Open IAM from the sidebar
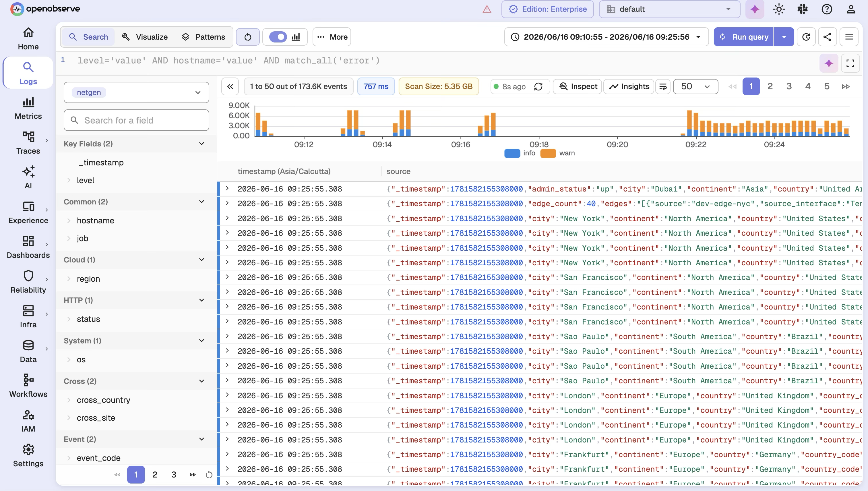Viewport: 868px width, 491px height. point(28,421)
